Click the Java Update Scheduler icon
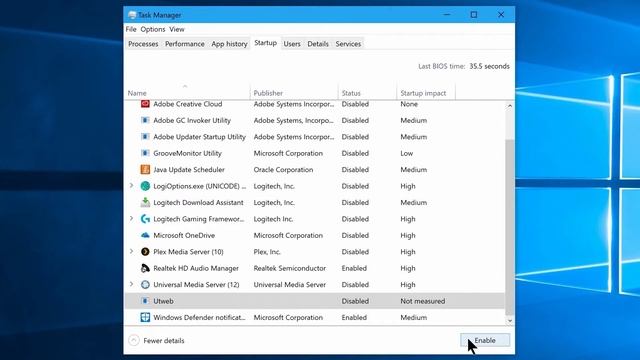This screenshot has width=640, height=360. [145, 169]
